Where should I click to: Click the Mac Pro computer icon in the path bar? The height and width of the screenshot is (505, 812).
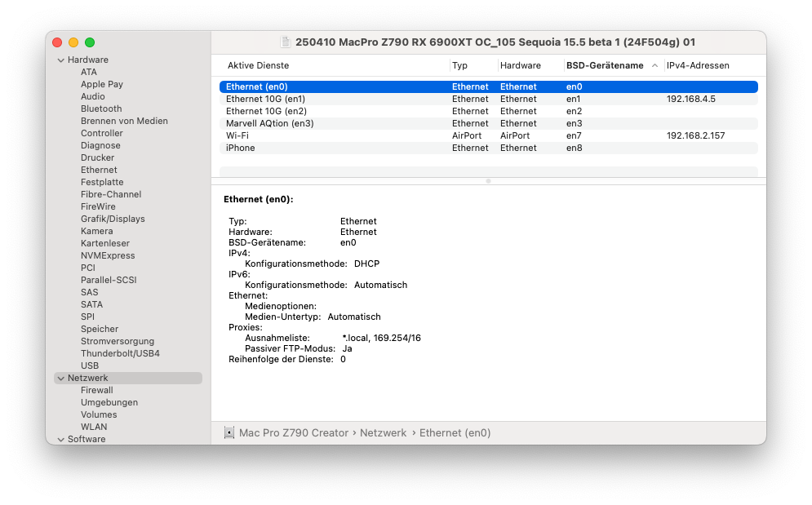pyautogui.click(x=229, y=432)
